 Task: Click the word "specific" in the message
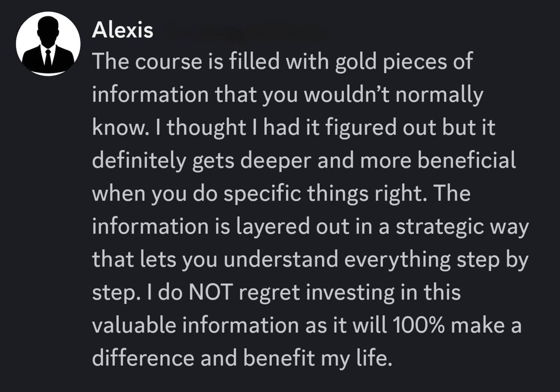262,193
